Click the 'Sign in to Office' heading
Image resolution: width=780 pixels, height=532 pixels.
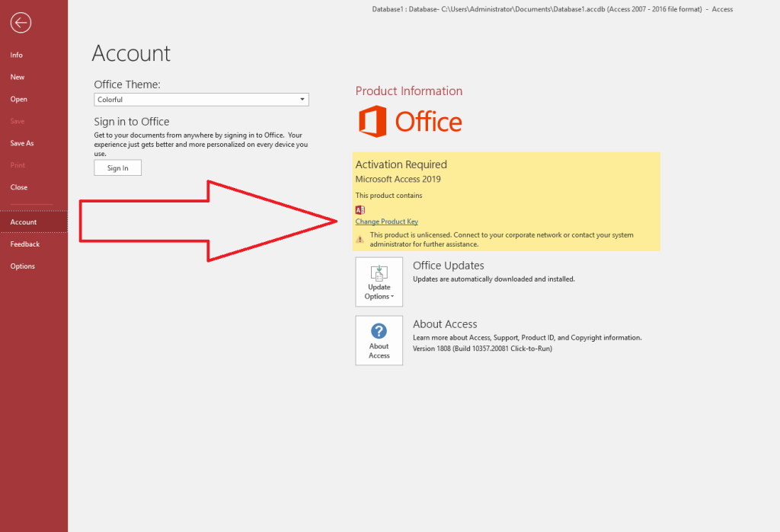point(132,122)
